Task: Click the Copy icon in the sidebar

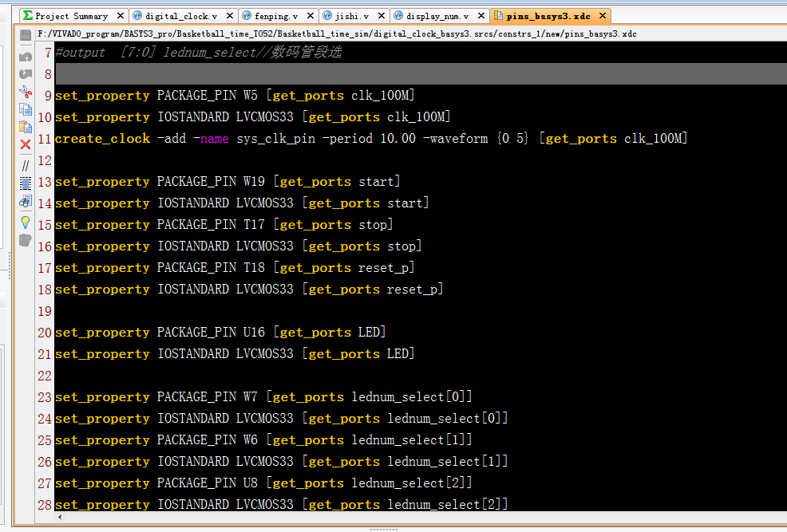Action: [x=25, y=109]
